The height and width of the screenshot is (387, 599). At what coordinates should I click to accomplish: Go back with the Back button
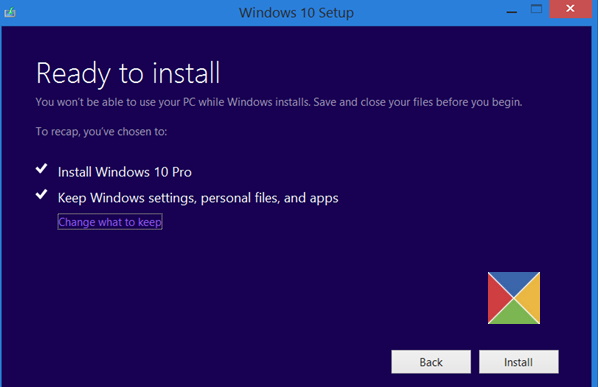(431, 362)
